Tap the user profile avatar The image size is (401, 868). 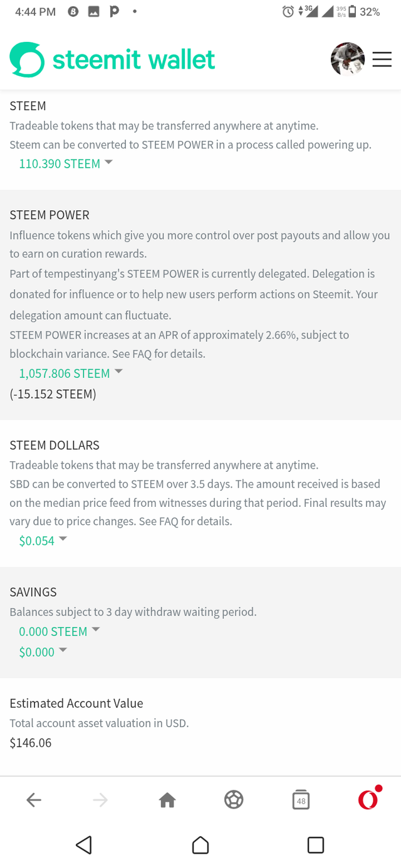347,59
